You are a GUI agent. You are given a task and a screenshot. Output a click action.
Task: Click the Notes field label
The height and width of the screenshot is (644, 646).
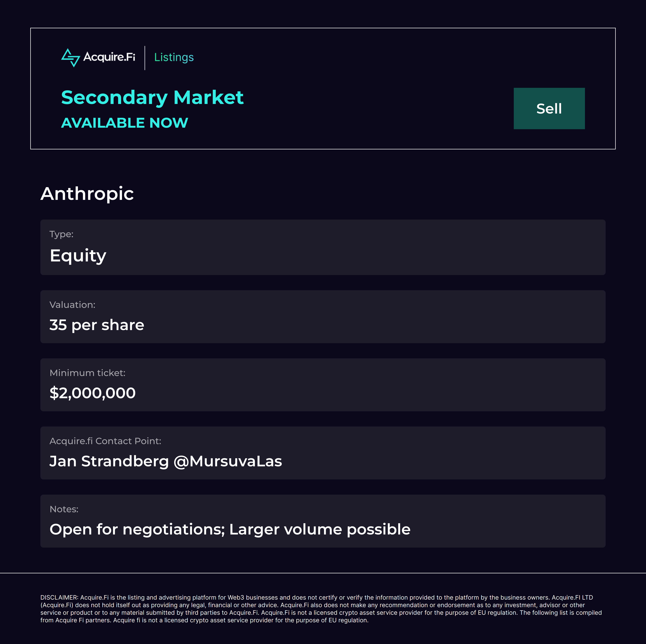point(64,509)
